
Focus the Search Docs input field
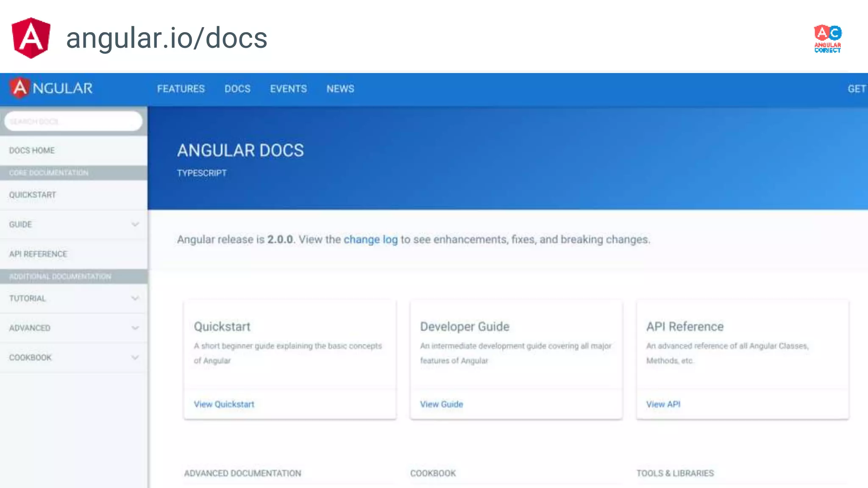pyautogui.click(x=73, y=122)
